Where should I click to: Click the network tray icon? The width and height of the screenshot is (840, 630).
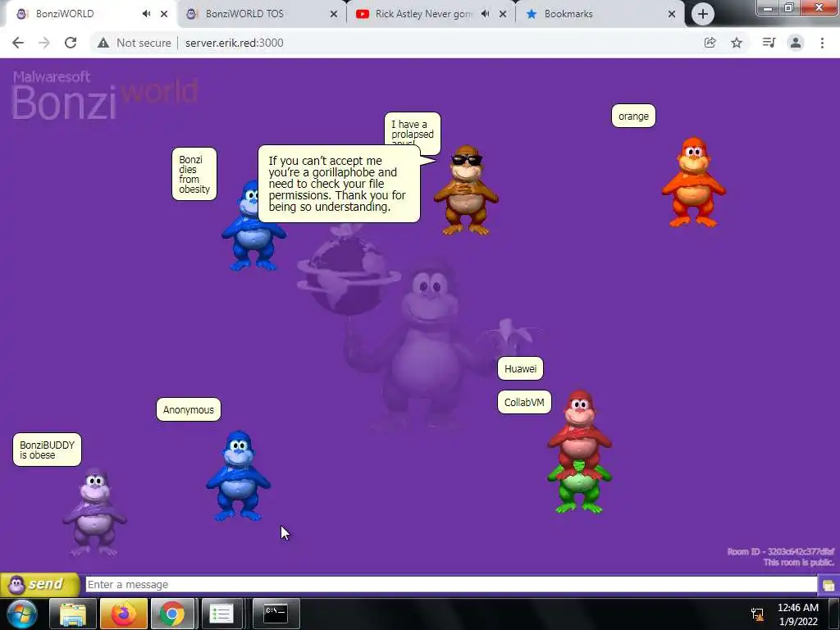click(x=757, y=614)
